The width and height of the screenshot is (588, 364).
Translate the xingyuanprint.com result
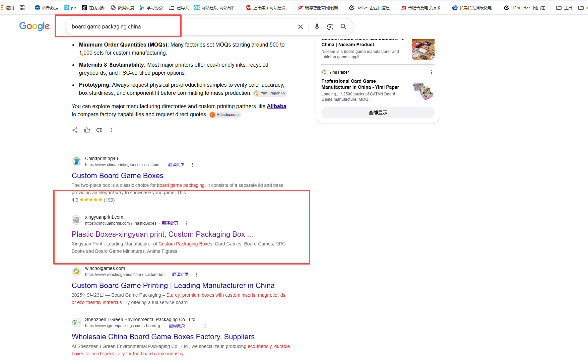[x=170, y=223]
